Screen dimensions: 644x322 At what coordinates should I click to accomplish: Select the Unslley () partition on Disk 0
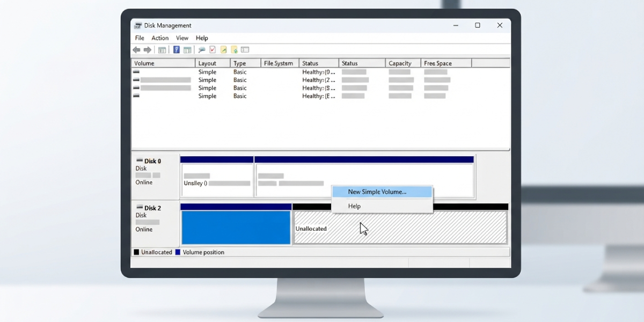point(217,180)
